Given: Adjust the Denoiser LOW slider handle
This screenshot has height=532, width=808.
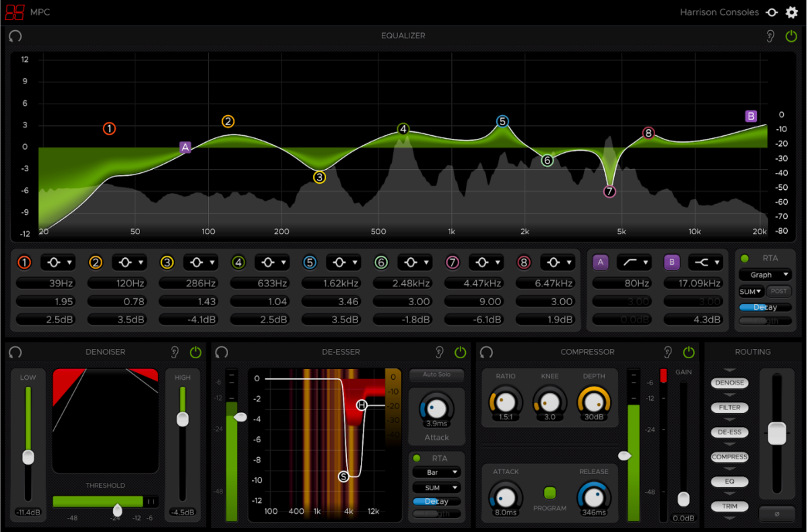Looking at the screenshot, I should [28, 457].
